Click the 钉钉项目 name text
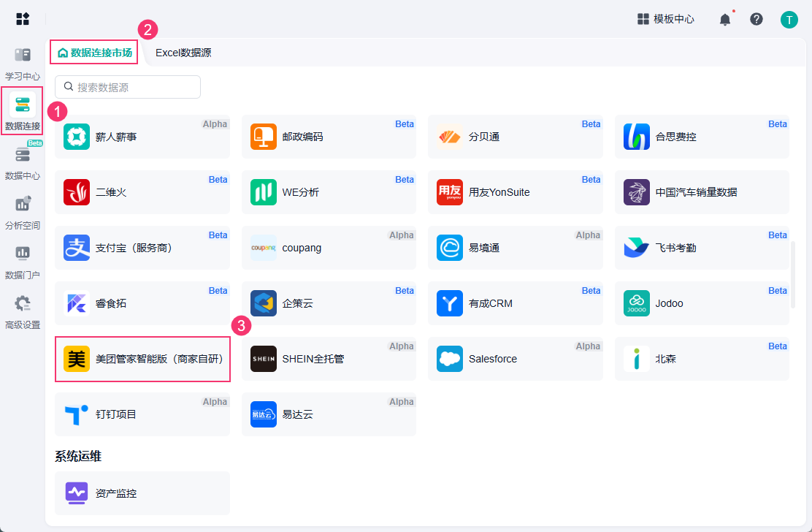Image resolution: width=812 pixels, height=532 pixels. point(116,414)
